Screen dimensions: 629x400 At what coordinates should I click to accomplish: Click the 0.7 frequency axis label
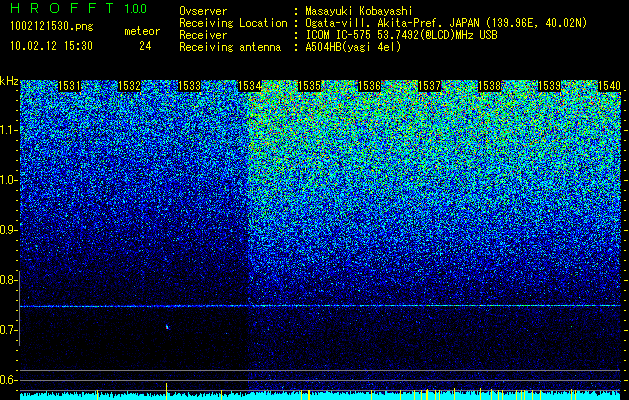pos(7,330)
